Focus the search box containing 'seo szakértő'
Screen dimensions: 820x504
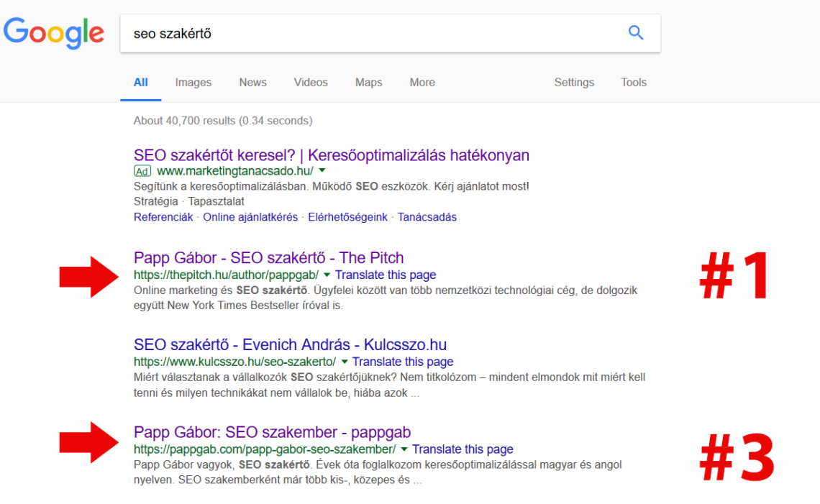point(390,34)
